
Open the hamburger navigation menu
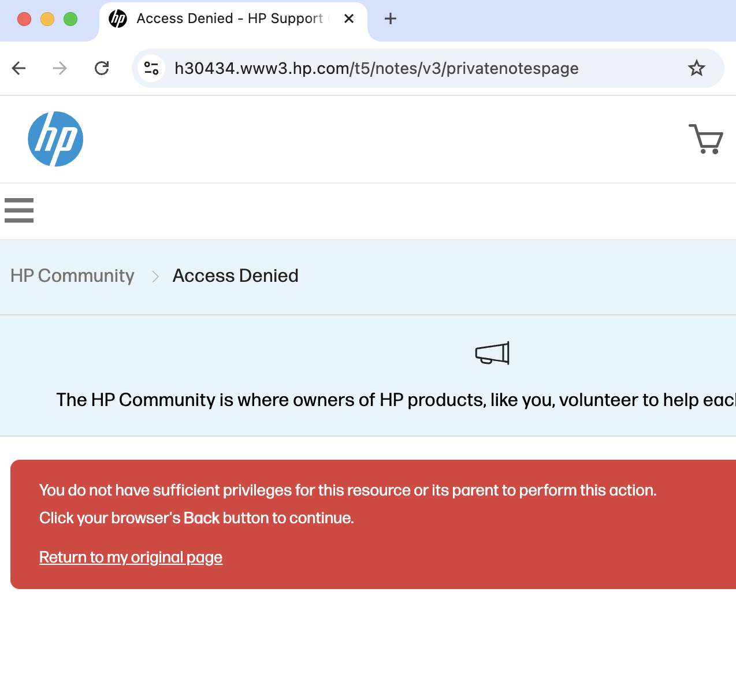[x=18, y=210]
